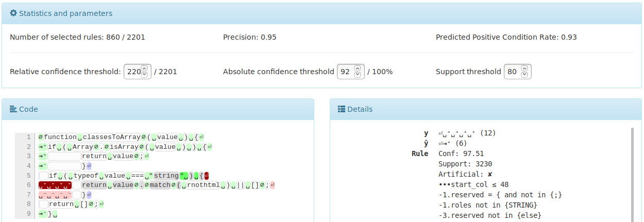Click the Details panel list icon
The height and width of the screenshot is (222, 644).
tap(342, 109)
